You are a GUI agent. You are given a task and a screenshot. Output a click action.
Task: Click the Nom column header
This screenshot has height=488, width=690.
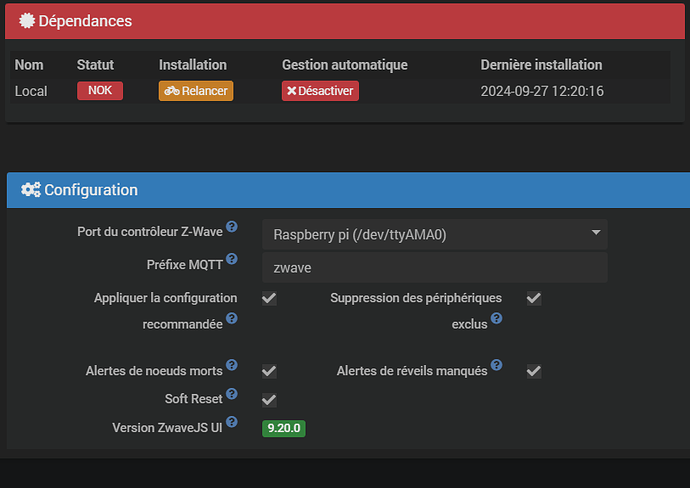(29, 65)
